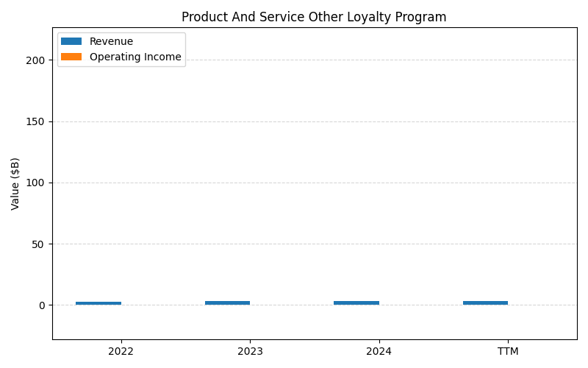The width and height of the screenshot is (588, 368).
Task: Click the 2024 Revenue bar
Action: pyautogui.click(x=356, y=302)
